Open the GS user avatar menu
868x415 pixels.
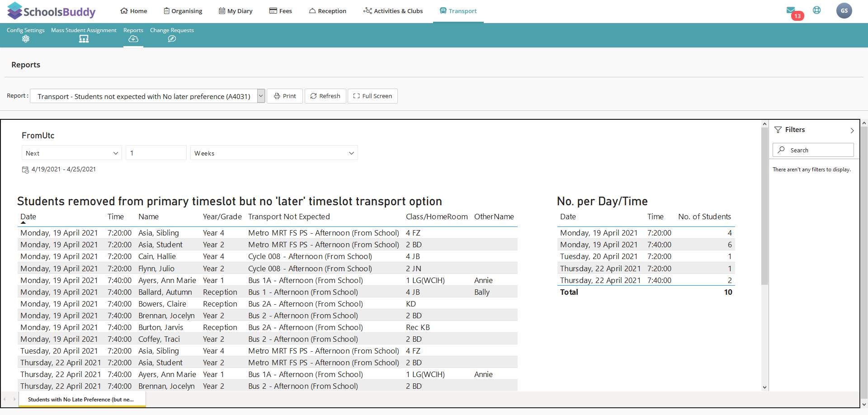844,11
